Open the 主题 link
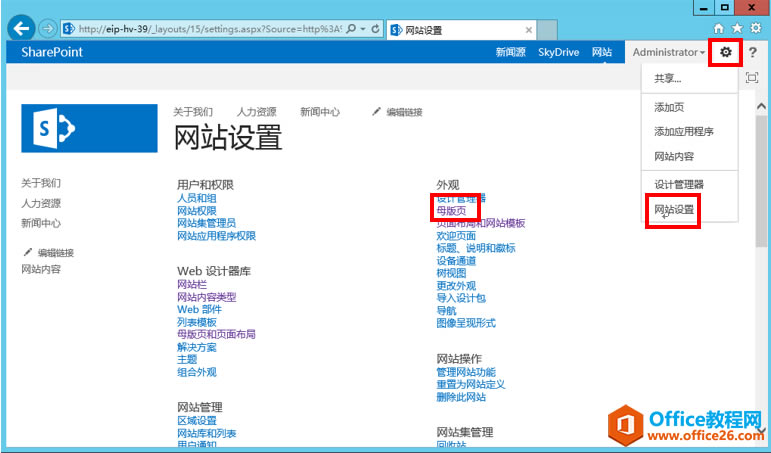This screenshot has height=453, width=771. click(x=187, y=360)
